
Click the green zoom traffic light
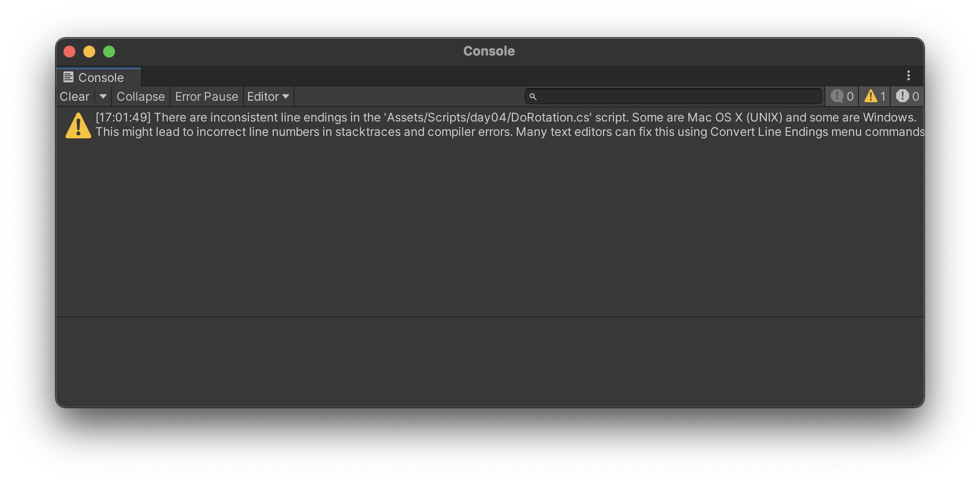[x=109, y=51]
